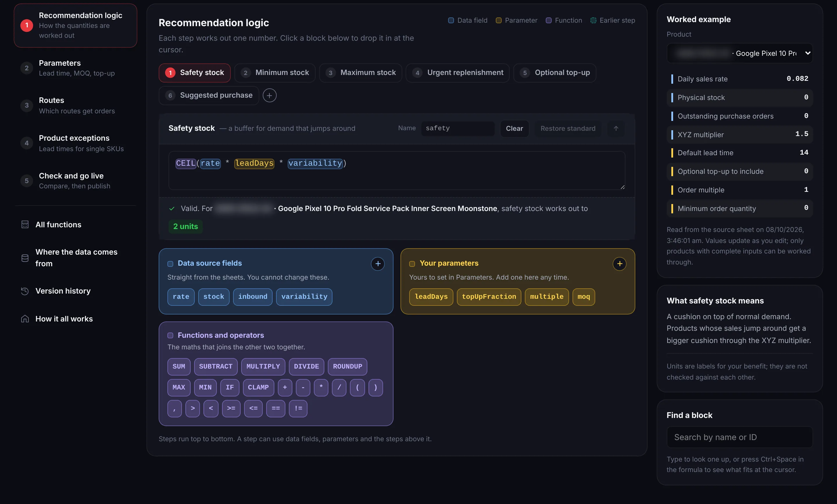The height and width of the screenshot is (504, 837).
Task: Click the up arrow beside Restore standard
Action: click(x=616, y=128)
